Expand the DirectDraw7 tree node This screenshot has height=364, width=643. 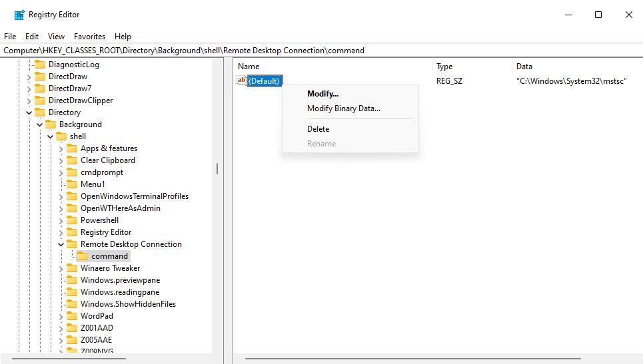pyautogui.click(x=29, y=89)
